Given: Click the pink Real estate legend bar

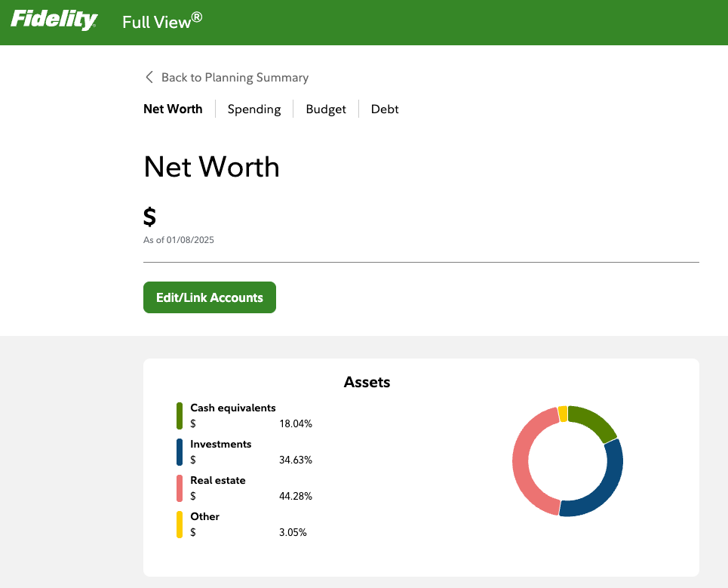Looking at the screenshot, I should point(180,488).
